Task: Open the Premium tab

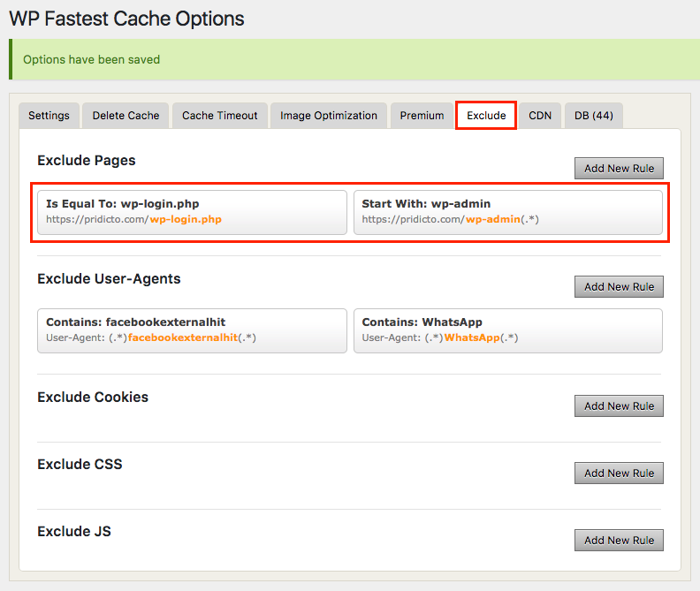Action: [x=422, y=116]
